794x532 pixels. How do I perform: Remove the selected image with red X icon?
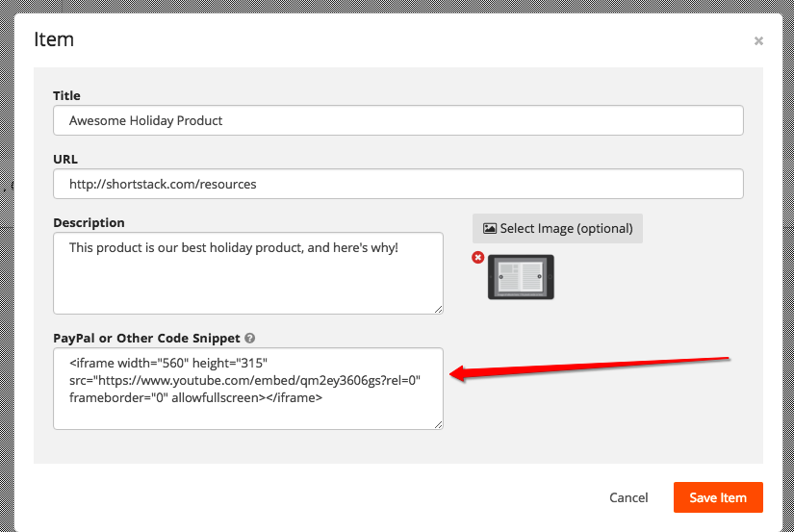478,257
